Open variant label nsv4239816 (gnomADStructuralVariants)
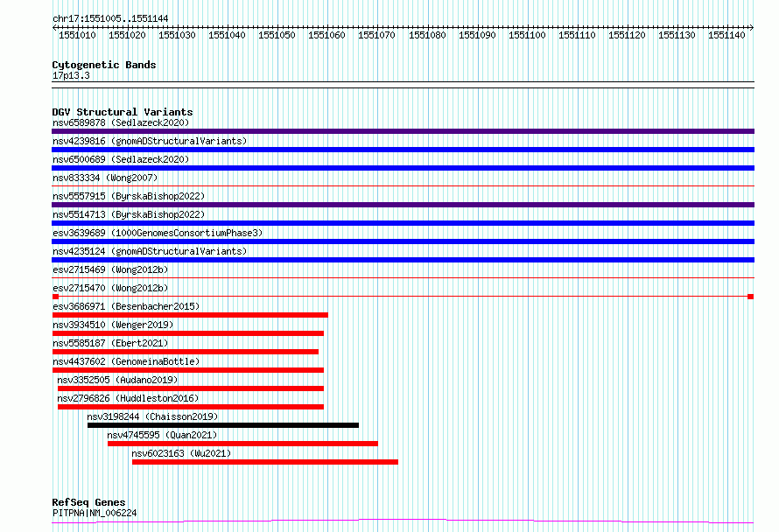The image size is (779, 532). [x=150, y=141]
